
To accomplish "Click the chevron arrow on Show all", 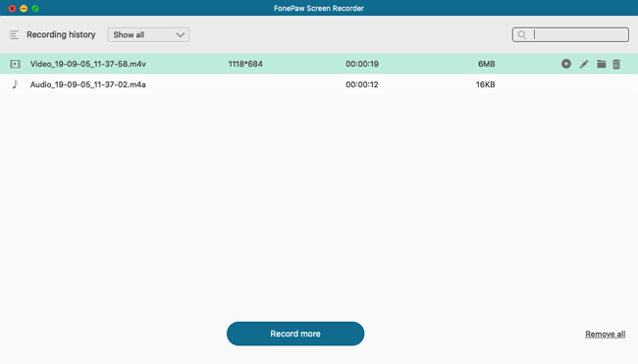I will 181,35.
